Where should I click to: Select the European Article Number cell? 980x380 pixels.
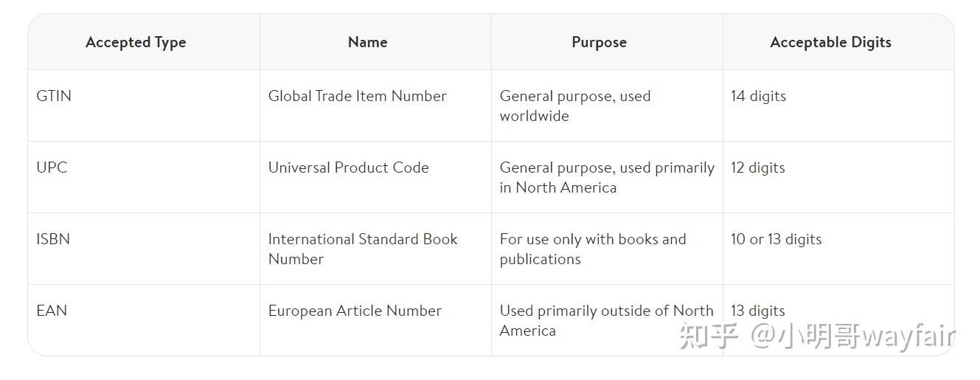point(355,311)
